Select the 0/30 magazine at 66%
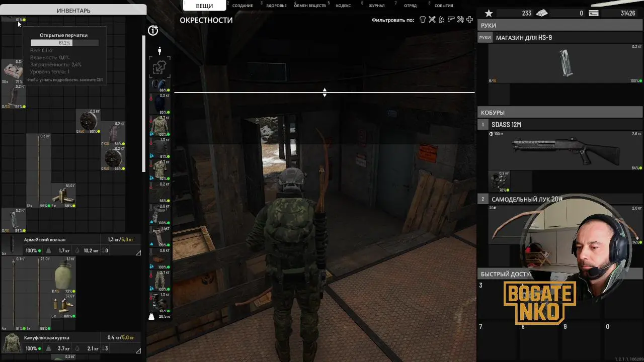 (x=14, y=97)
